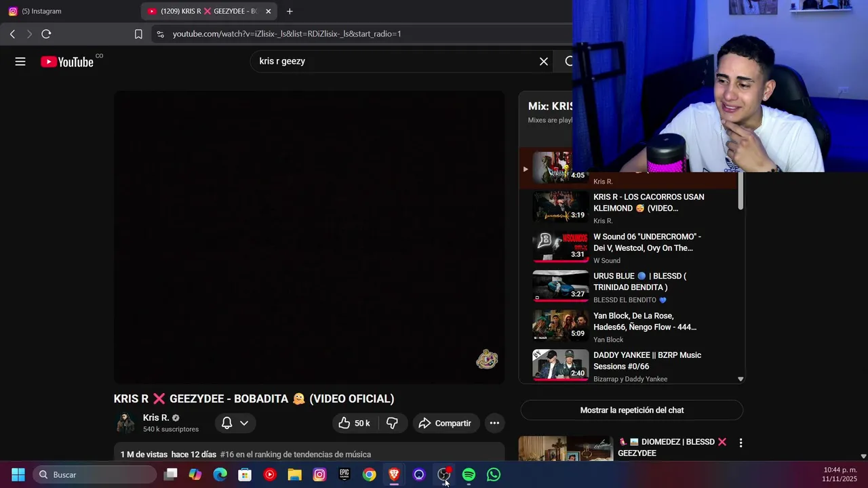Screen dimensions: 868x488
Task: Click the '1 M de vistas' description text
Action: click(144, 455)
